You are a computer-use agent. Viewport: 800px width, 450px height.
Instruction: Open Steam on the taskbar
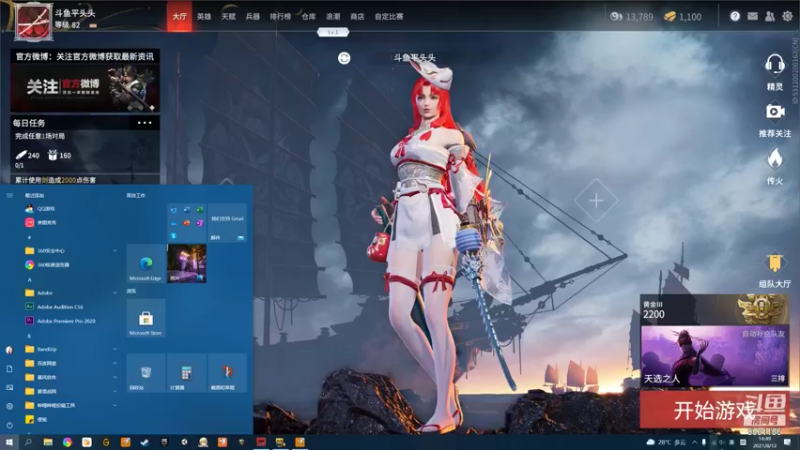144,442
